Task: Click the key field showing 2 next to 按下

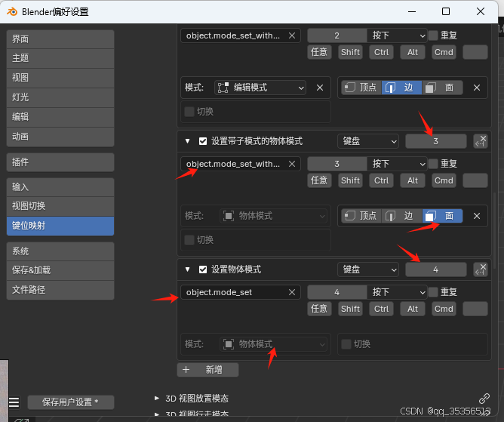Action: click(337, 35)
